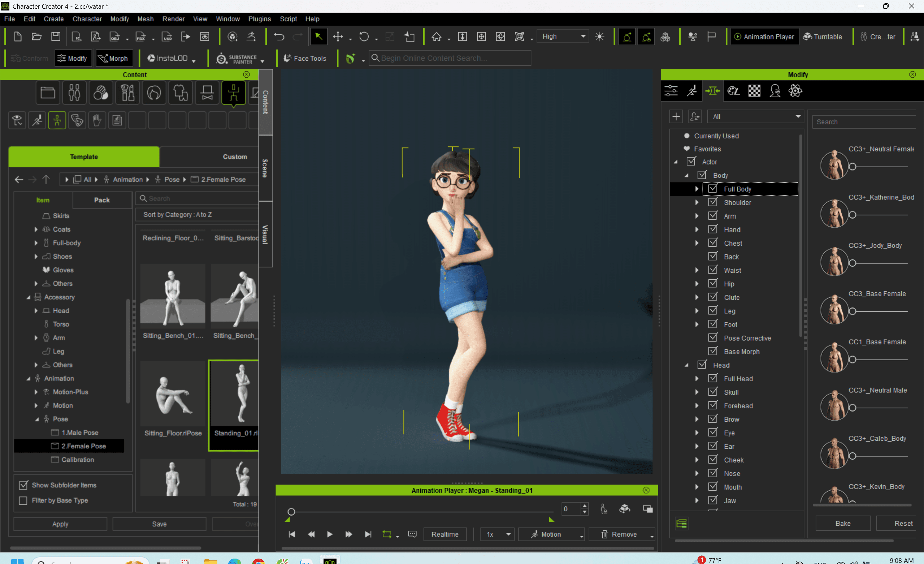Enable Filter by Base Type checkbox
Screen dimensions: 924x564
click(x=23, y=500)
